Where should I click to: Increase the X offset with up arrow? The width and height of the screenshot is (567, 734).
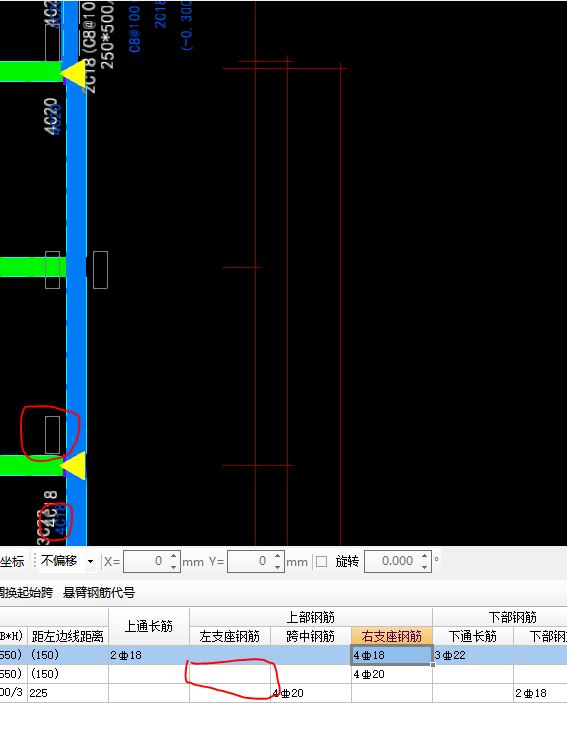tap(174, 556)
